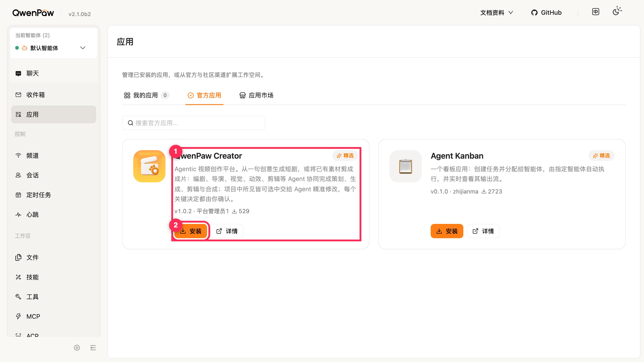Open the 频道 channels page

53,155
